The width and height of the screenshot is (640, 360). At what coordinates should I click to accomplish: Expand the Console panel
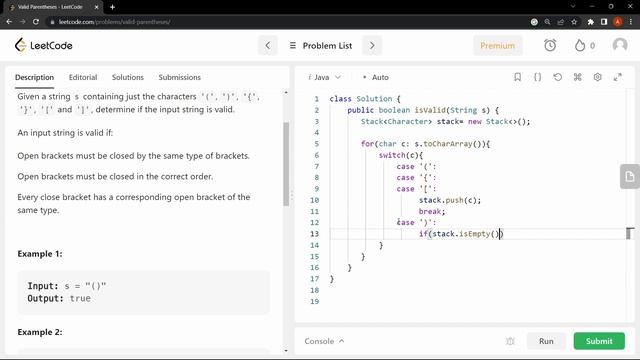click(324, 341)
